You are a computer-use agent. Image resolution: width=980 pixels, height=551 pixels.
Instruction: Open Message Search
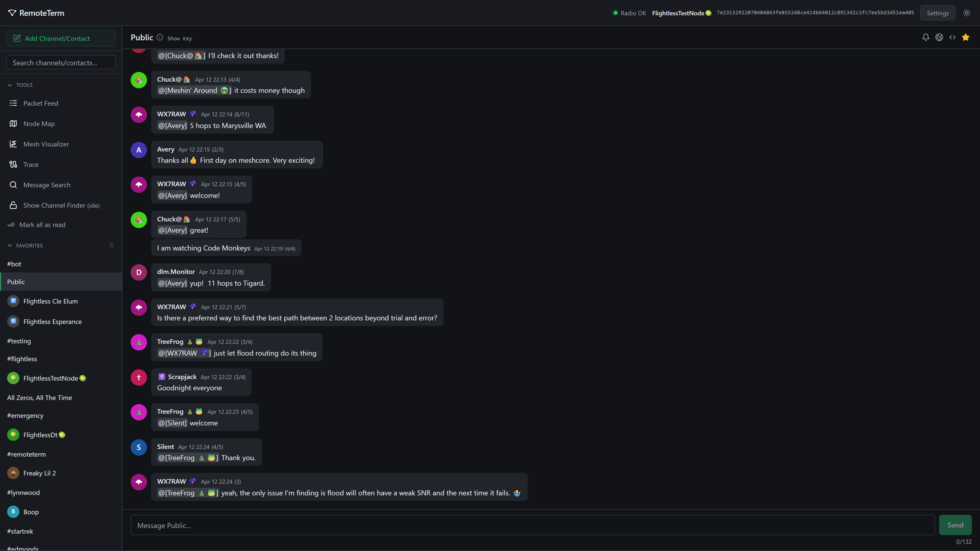pos(47,185)
